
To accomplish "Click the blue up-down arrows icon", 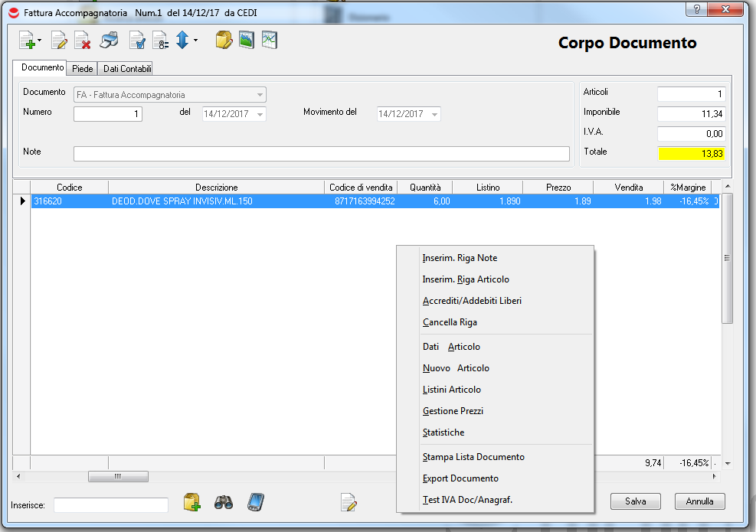I will coord(182,41).
